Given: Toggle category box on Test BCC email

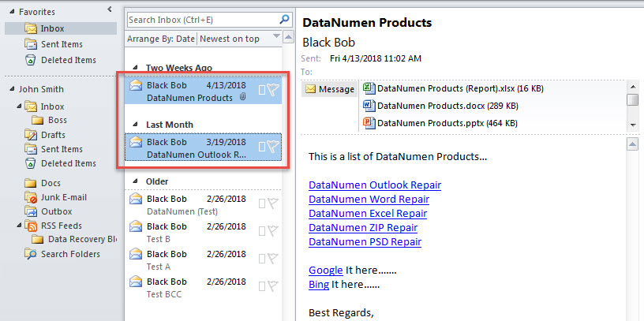Looking at the screenshot, I should (x=262, y=286).
